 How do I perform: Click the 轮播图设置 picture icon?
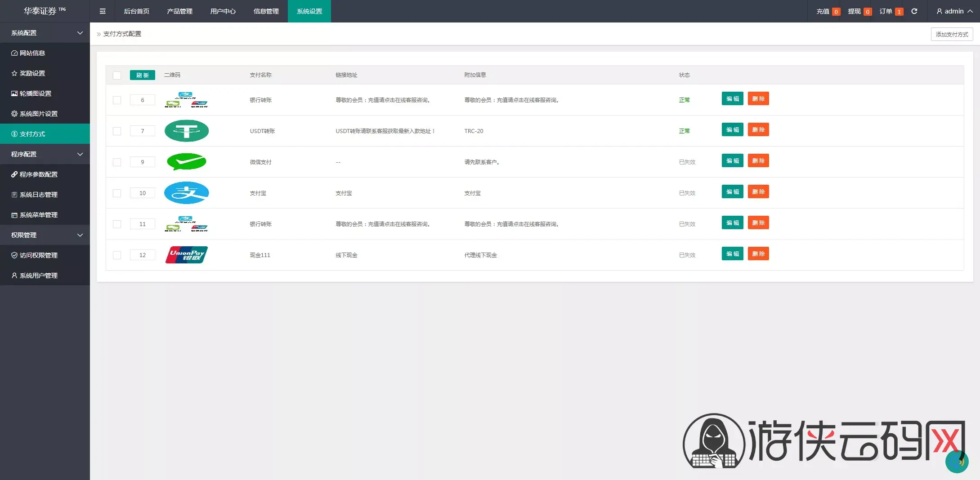pos(14,93)
